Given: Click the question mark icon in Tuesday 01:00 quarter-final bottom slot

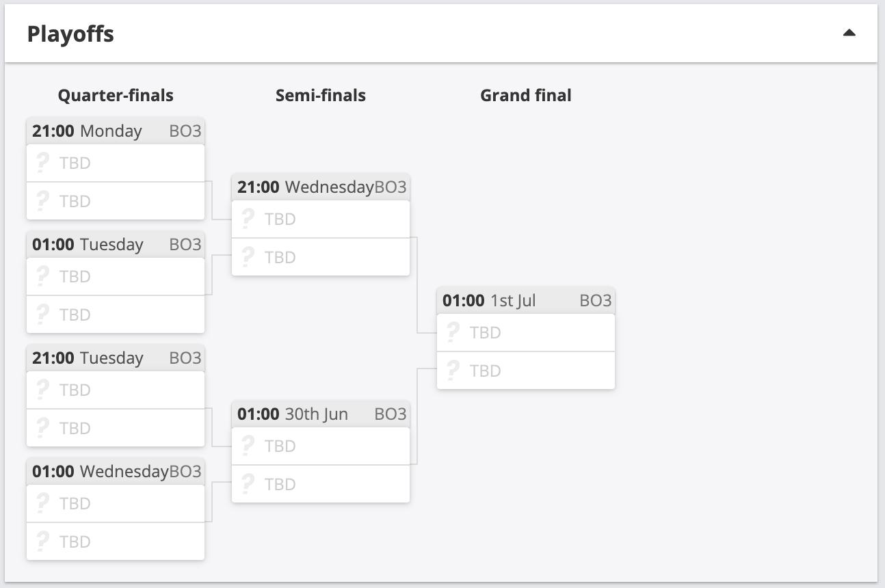Looking at the screenshot, I should [x=42, y=315].
